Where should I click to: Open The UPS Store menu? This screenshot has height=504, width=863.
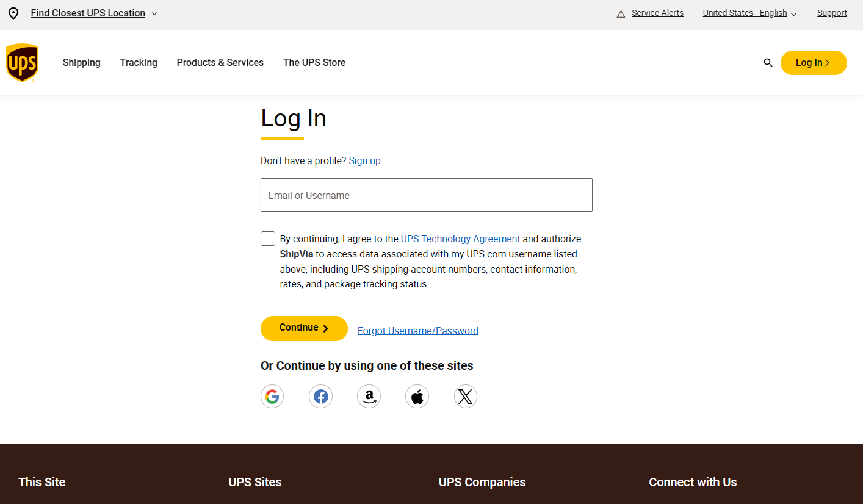click(314, 62)
